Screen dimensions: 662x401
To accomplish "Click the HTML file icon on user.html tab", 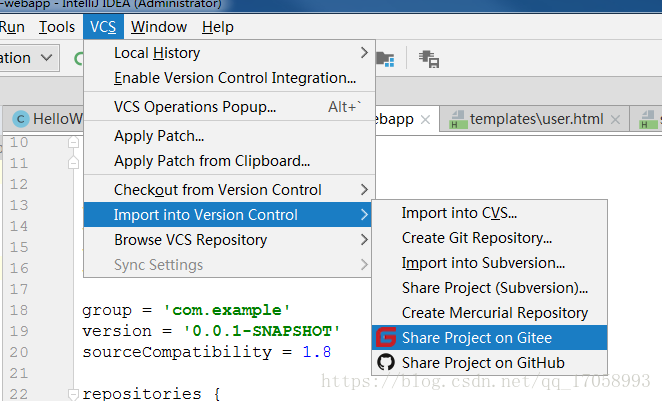I will tap(458, 119).
